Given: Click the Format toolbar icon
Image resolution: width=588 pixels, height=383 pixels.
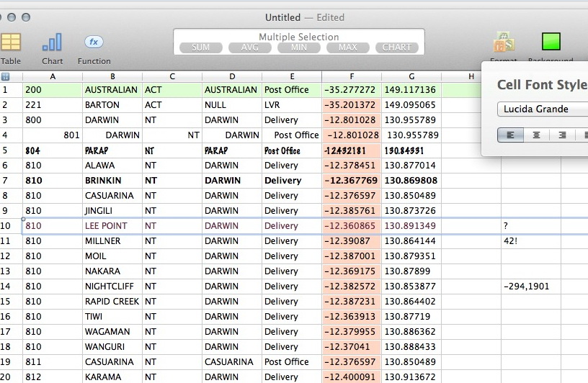Looking at the screenshot, I should tap(504, 42).
